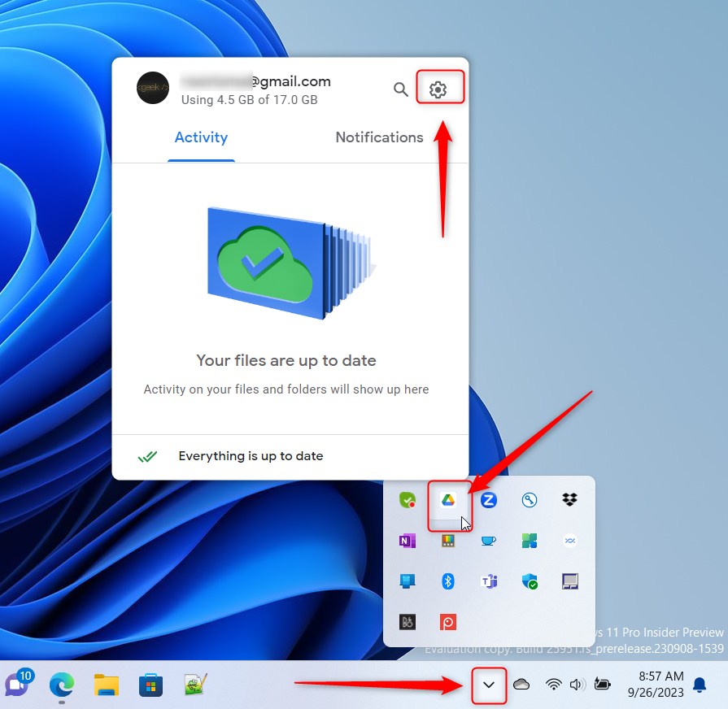The image size is (728, 709).
Task: Click the green checkmark tray icon with red dot
Action: click(408, 500)
